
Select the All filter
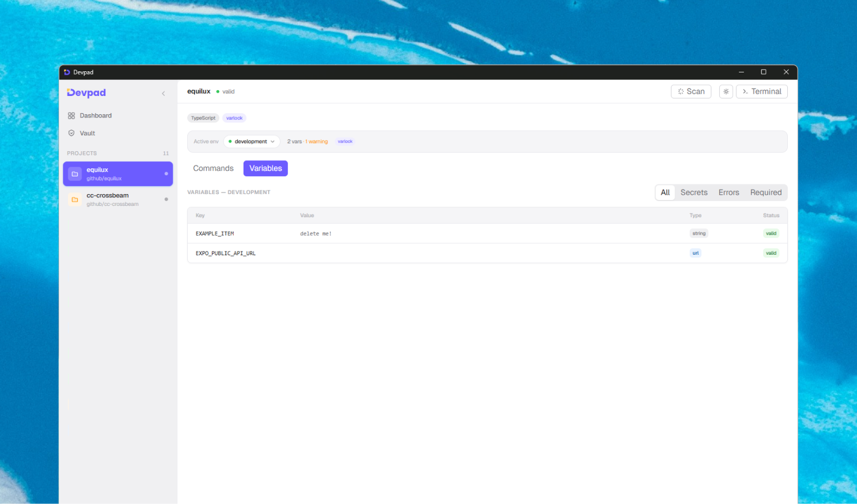[x=665, y=192]
